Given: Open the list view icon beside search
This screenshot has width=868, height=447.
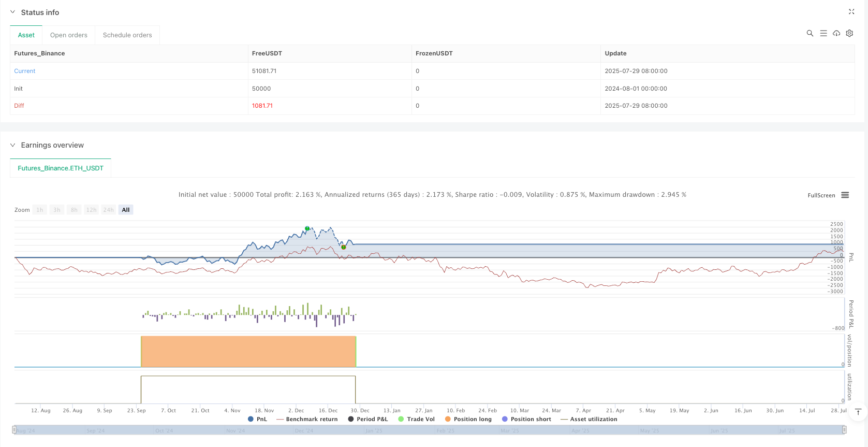Looking at the screenshot, I should click(x=823, y=33).
